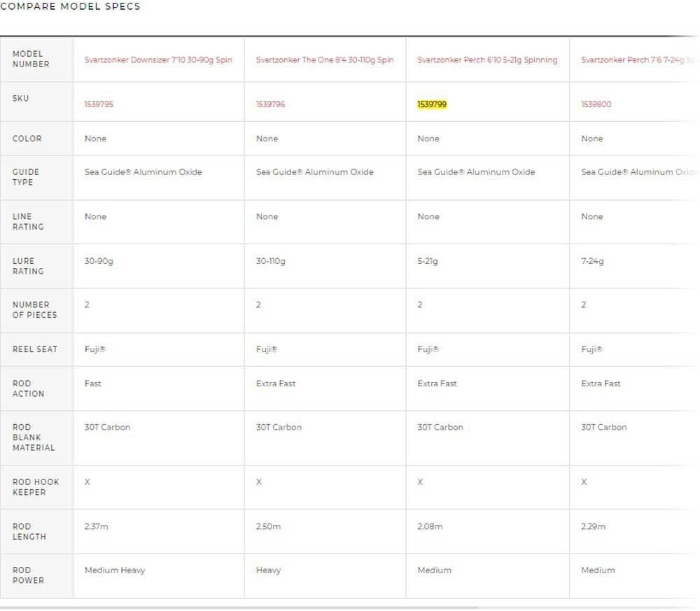Click the 2.08m rod length value
Viewport: 700px width, 611px height.
(430, 526)
